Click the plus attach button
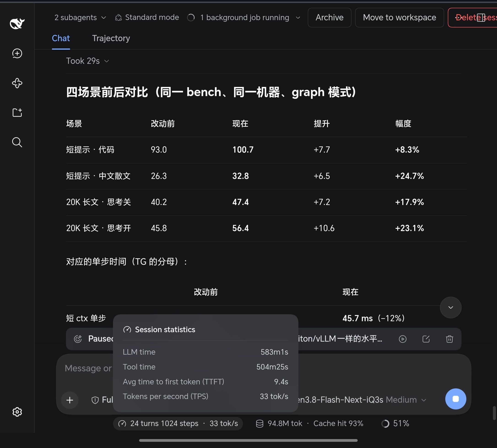The height and width of the screenshot is (448, 497). tap(70, 400)
